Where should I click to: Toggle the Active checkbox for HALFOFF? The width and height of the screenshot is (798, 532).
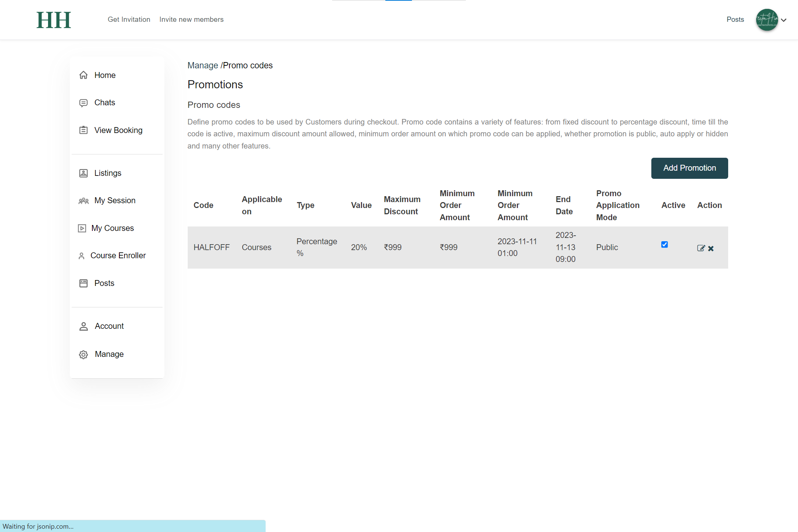tap(665, 244)
